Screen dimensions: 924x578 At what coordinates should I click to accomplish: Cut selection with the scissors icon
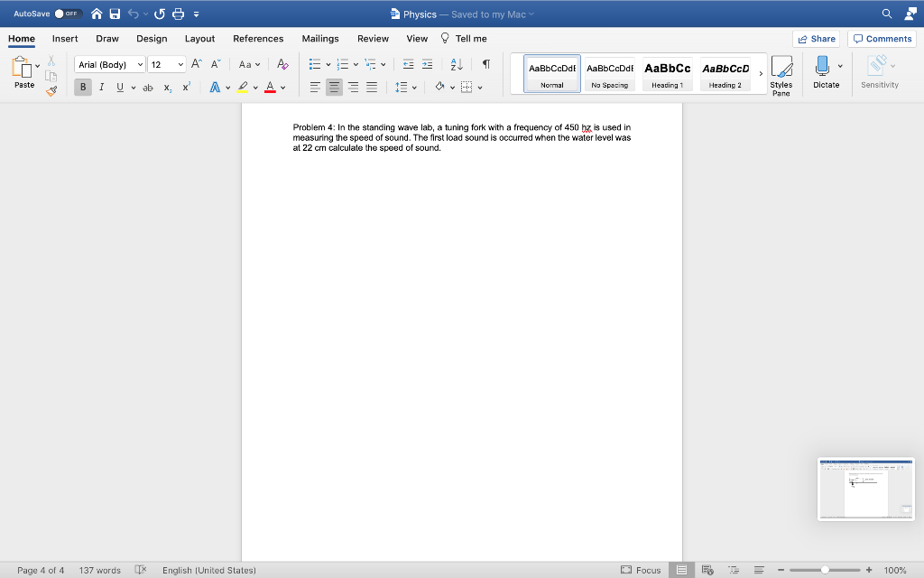pos(51,61)
